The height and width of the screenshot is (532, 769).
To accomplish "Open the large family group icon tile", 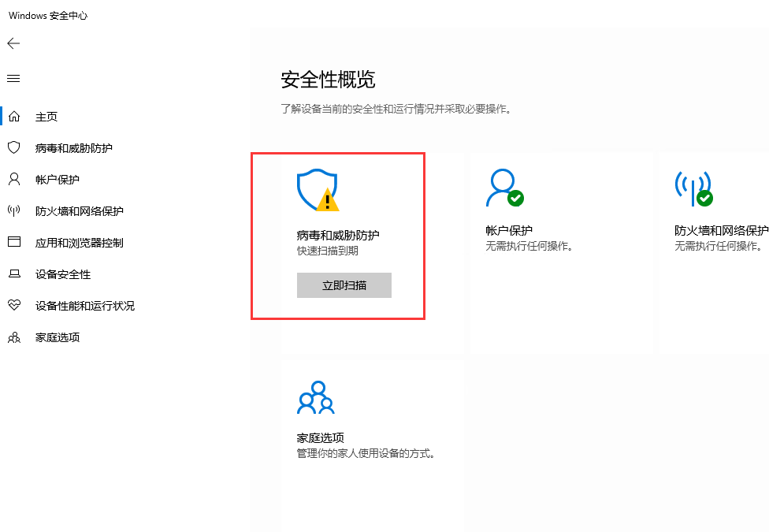I will pyautogui.click(x=315, y=398).
